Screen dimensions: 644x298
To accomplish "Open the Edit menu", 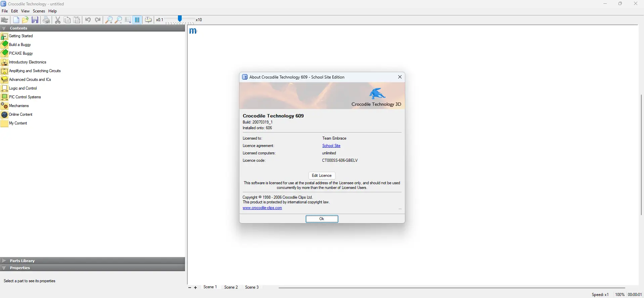I will 14,11.
